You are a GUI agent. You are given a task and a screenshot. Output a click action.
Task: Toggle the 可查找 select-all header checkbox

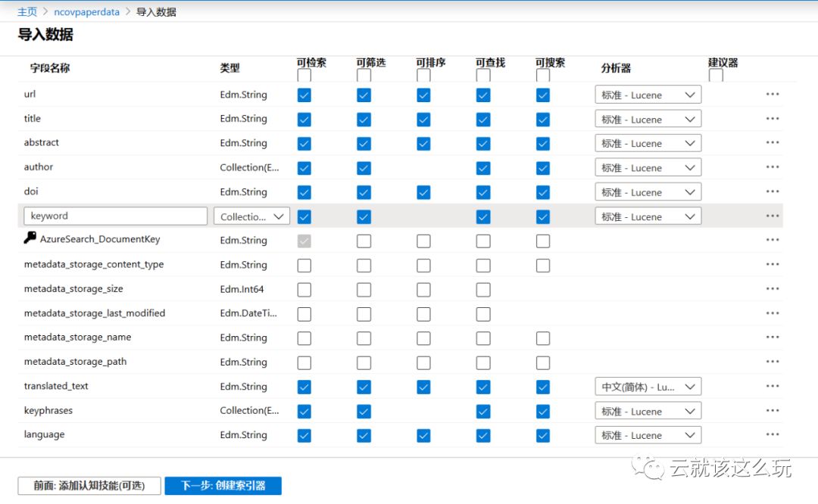(x=483, y=76)
